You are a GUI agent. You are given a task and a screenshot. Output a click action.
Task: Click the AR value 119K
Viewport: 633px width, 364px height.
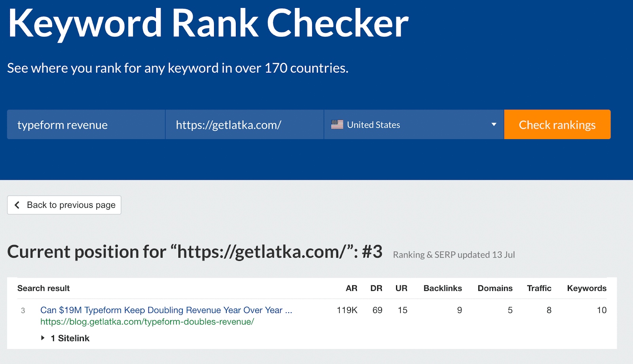click(347, 310)
